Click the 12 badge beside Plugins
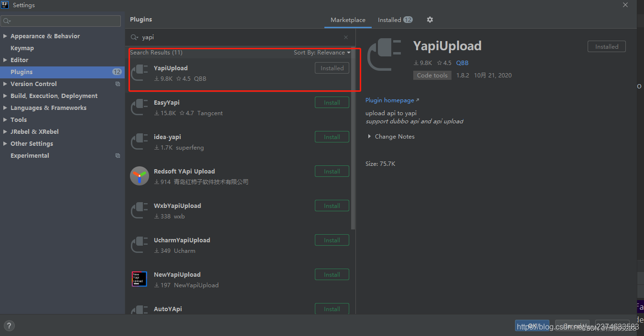This screenshot has height=336, width=644. point(117,72)
